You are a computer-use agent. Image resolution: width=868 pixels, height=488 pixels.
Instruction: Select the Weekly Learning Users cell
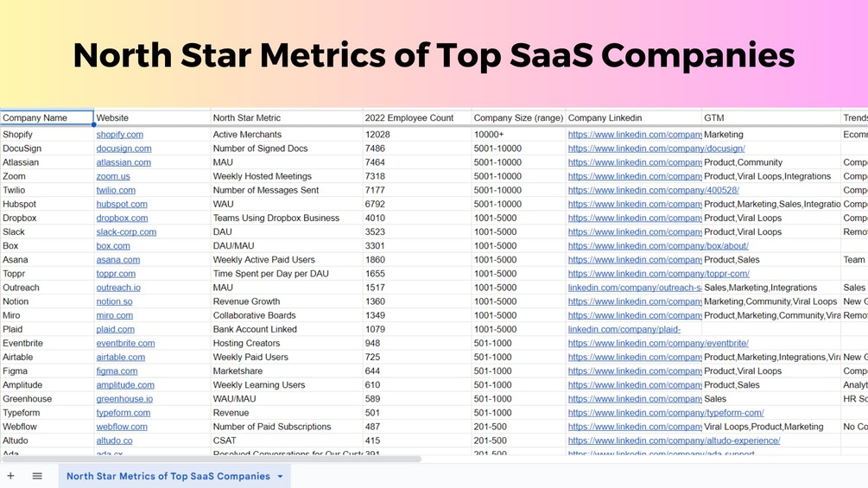coord(287,385)
